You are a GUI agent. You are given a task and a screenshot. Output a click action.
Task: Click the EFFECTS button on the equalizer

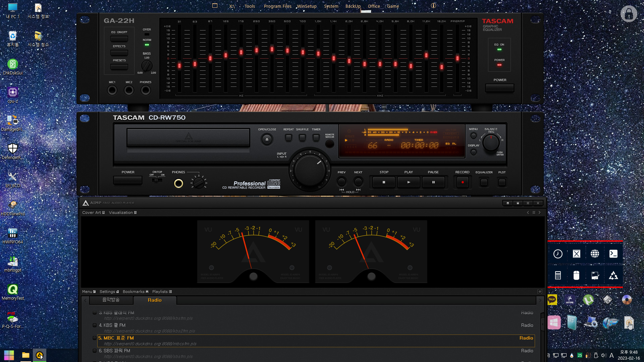coord(119,53)
